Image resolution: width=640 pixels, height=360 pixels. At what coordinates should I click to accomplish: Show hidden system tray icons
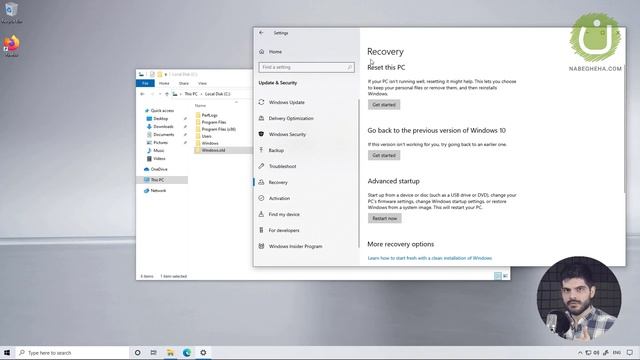(580, 353)
